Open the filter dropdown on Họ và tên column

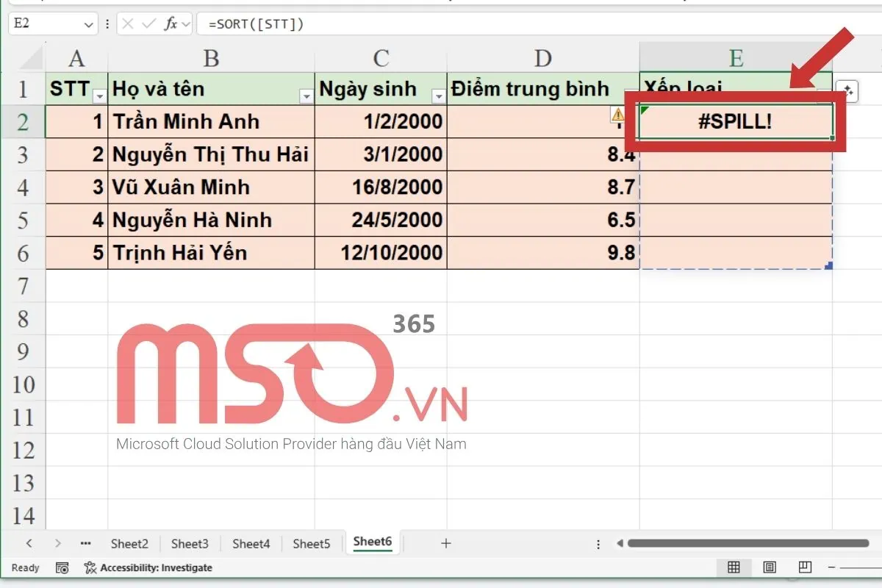click(x=306, y=96)
